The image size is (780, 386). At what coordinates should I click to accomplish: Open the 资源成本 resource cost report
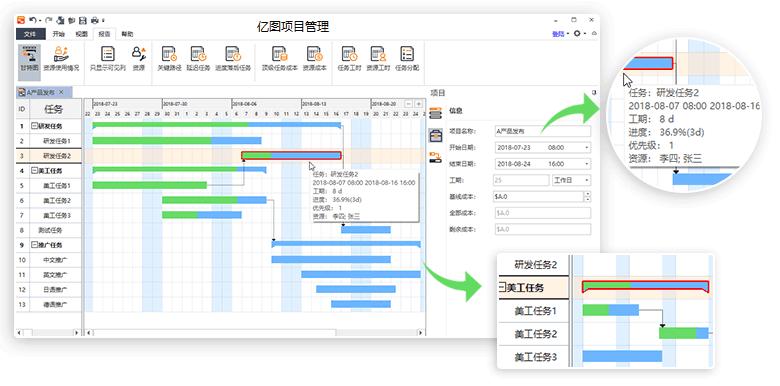tap(314, 58)
